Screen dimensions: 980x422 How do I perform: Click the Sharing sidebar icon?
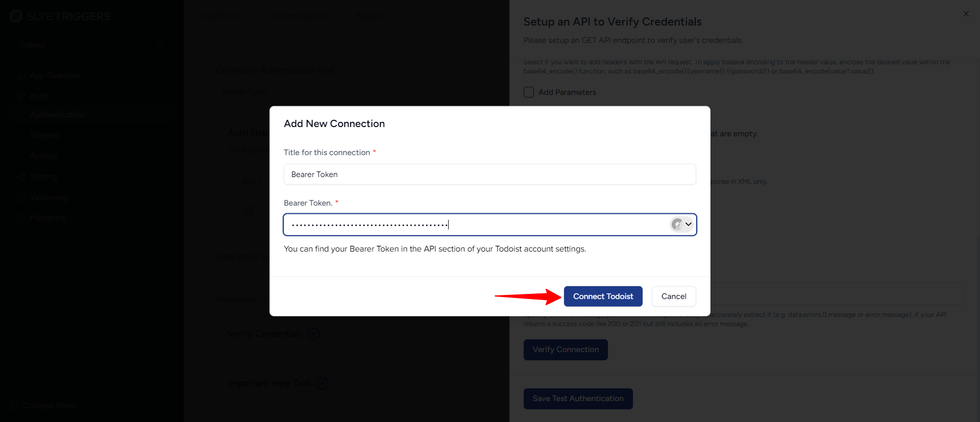(x=21, y=177)
